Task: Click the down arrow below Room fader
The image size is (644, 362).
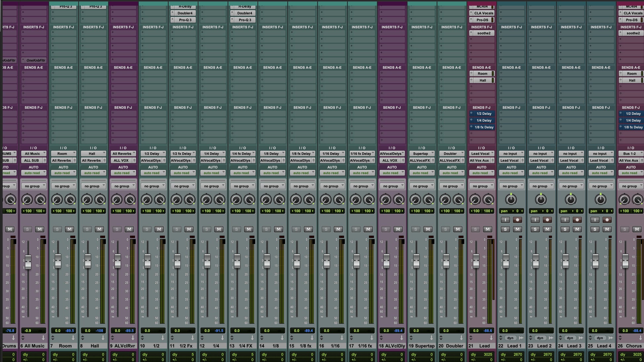Action: 73,338
